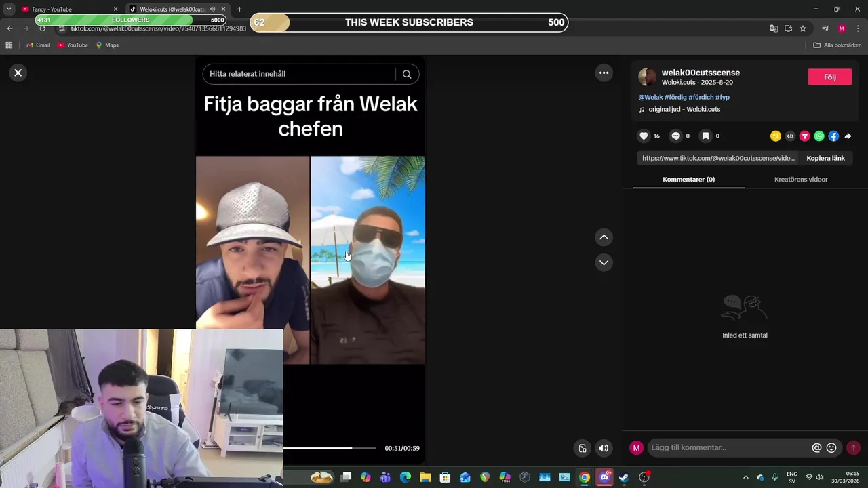This screenshot has width=868, height=488.
Task: Click the share arrow icon
Action: 848,136
